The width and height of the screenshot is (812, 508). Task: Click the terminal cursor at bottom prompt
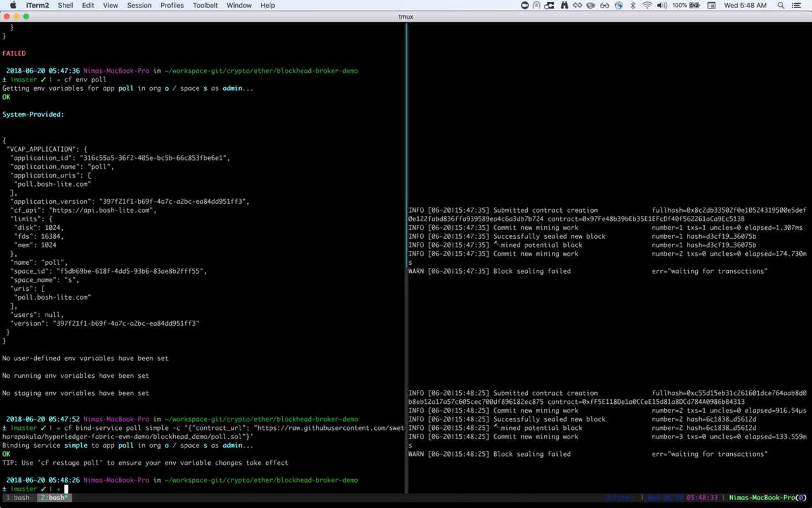click(66, 489)
